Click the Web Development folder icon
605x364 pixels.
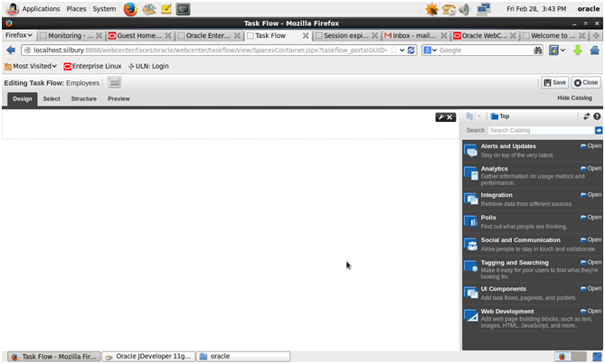471,315
